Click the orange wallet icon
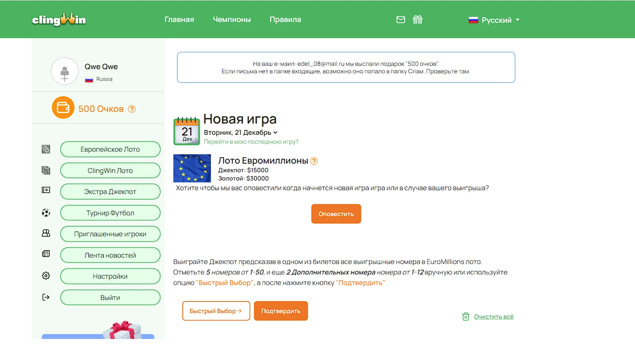 coord(63,108)
